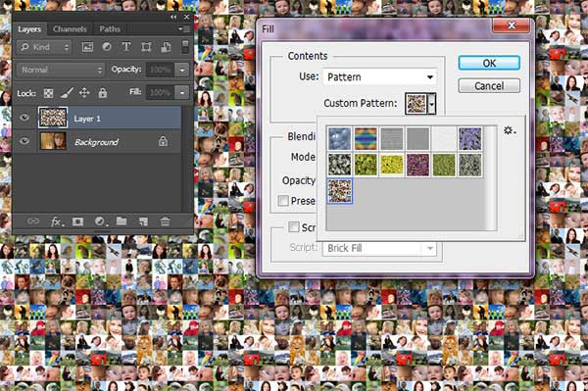Click the layer Fill value field

(161, 92)
